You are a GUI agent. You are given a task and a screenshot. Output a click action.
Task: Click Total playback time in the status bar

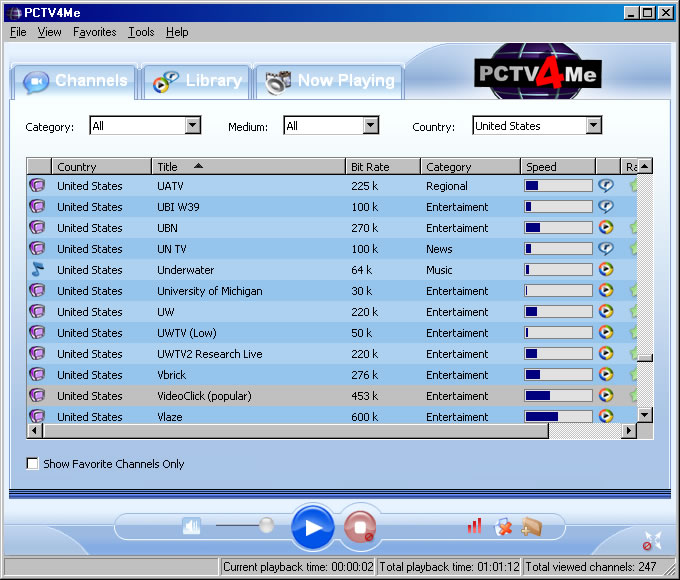pyautogui.click(x=449, y=567)
